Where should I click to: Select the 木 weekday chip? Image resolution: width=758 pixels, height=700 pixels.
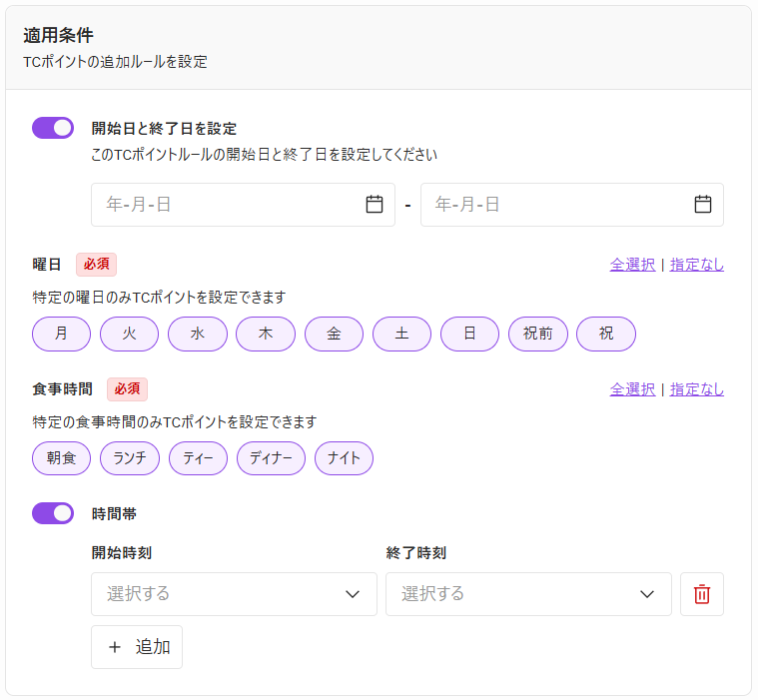[x=266, y=334]
